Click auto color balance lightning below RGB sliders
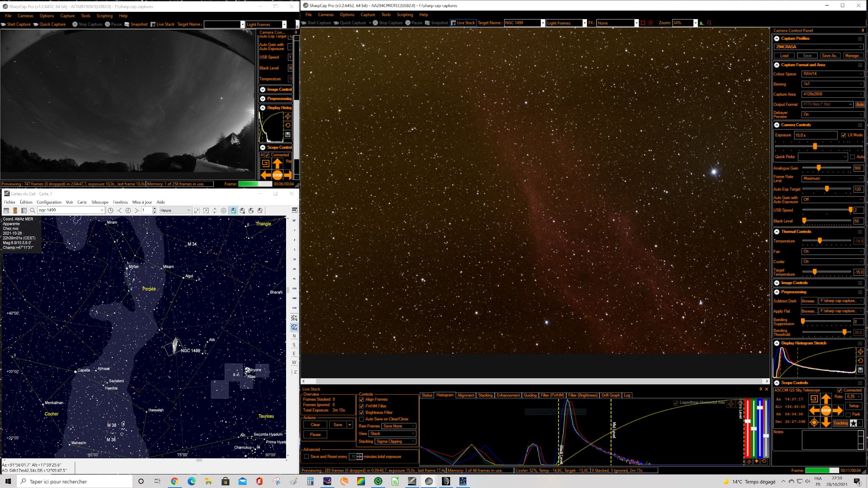 (x=749, y=461)
